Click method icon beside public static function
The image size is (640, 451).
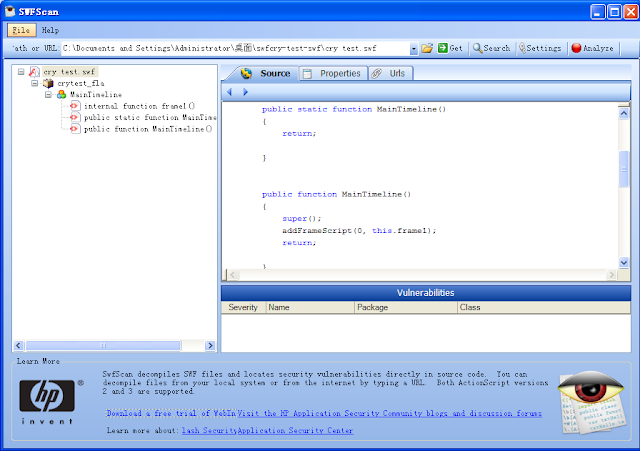(x=74, y=118)
